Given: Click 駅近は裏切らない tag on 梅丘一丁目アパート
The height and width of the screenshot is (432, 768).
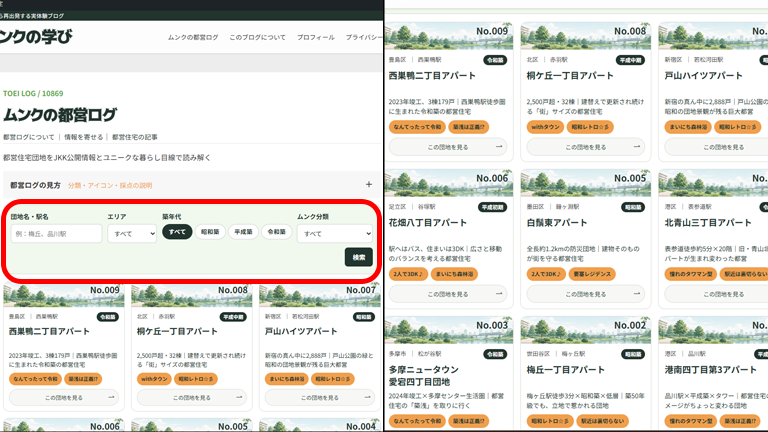Looking at the screenshot, I should point(602,421).
